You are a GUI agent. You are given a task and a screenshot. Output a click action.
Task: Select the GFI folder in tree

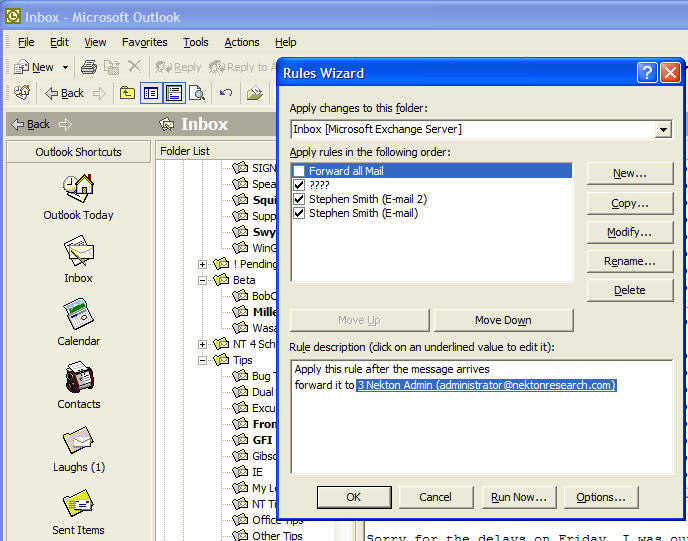coord(262,439)
